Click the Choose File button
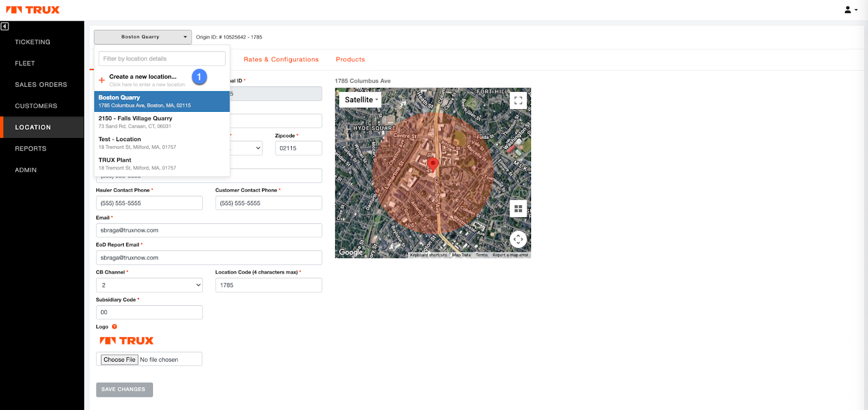 point(119,359)
